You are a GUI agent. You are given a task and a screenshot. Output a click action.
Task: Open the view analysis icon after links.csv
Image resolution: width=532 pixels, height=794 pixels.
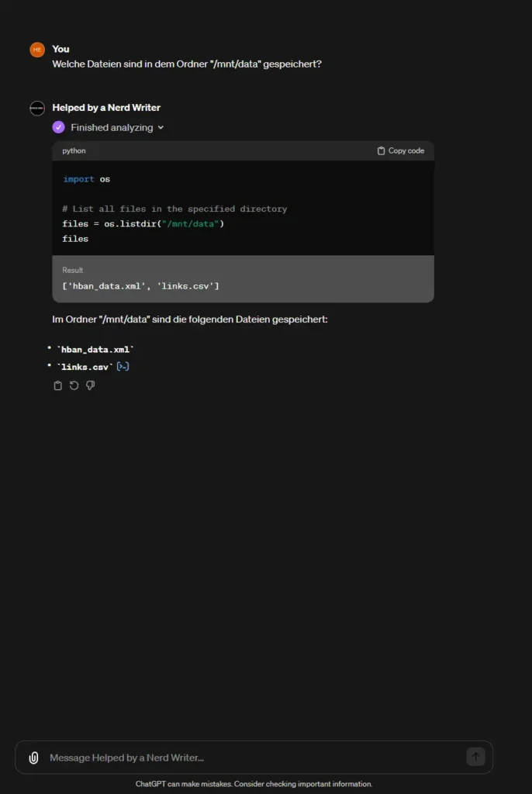click(x=123, y=366)
